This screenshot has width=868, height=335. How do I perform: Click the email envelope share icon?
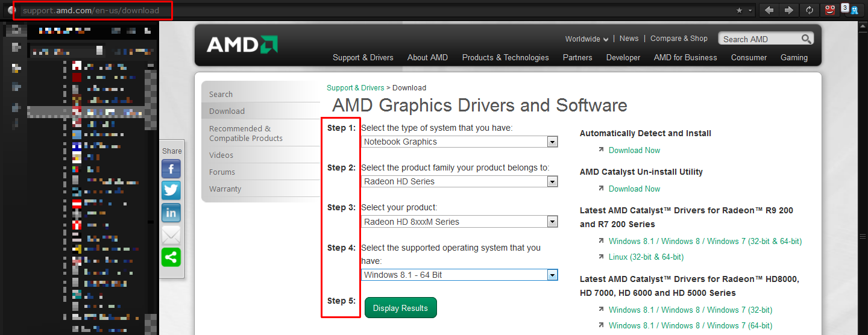click(x=171, y=235)
